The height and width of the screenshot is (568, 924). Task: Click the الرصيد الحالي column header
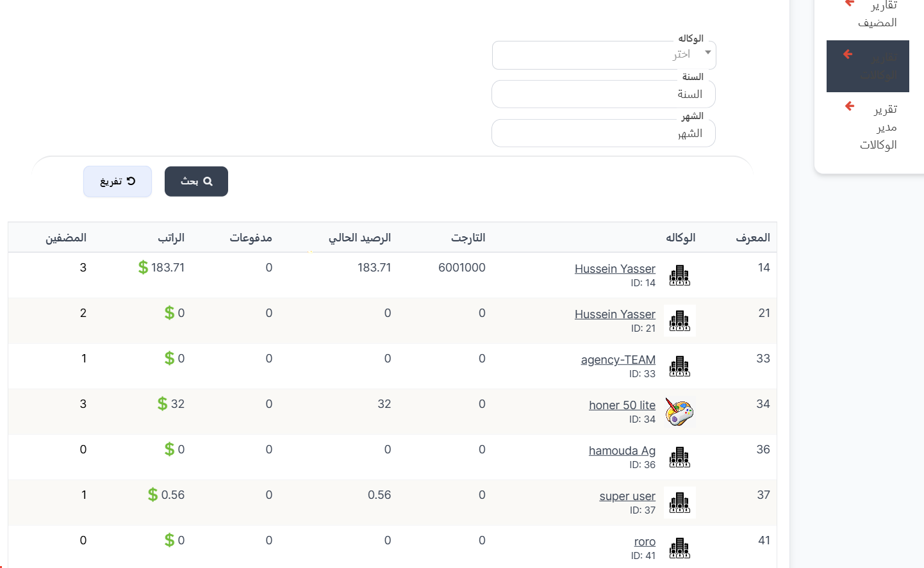point(359,238)
